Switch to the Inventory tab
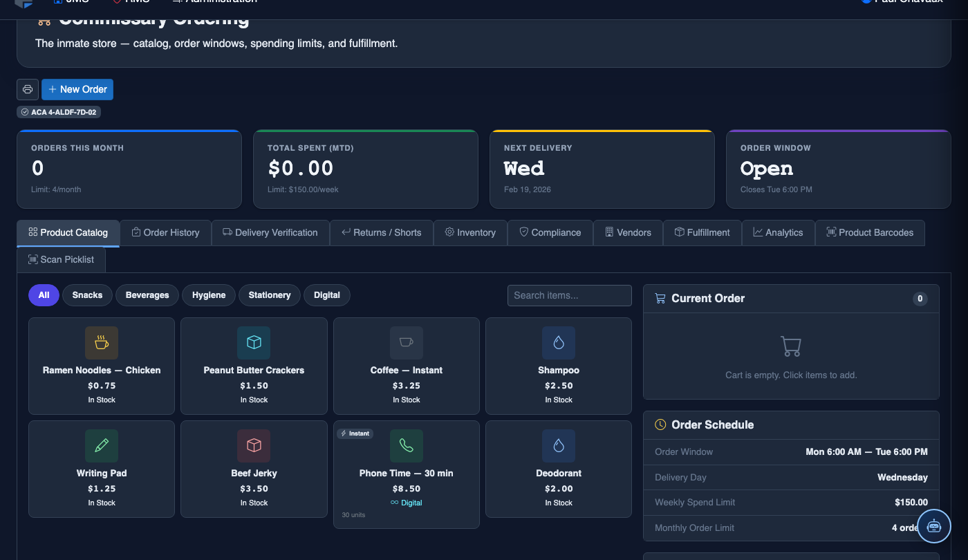Image resolution: width=968 pixels, height=560 pixels. 470,232
